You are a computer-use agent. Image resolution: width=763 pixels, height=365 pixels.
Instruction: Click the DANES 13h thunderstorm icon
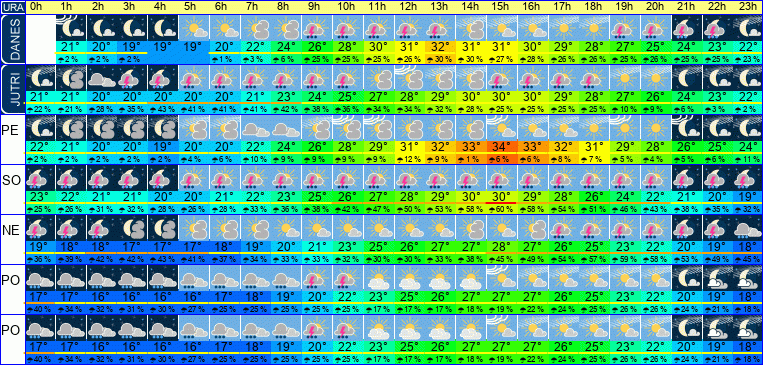pyautogui.click(x=440, y=28)
